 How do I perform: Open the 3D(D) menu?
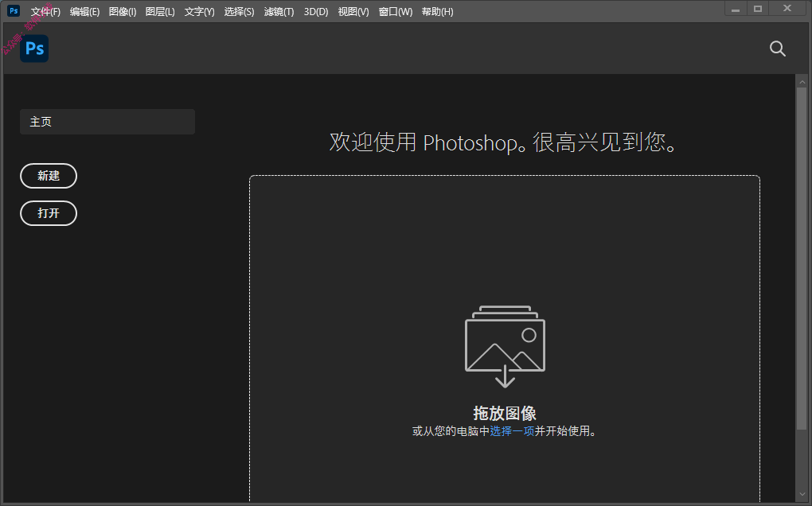point(316,11)
